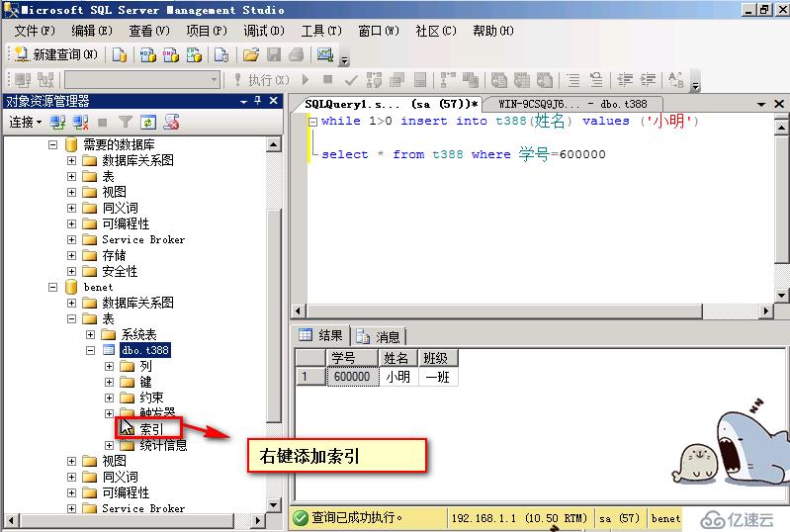Screen dimensions: 790x532
Task: Collapse the 表 folder under benet
Action: pyautogui.click(x=71, y=318)
